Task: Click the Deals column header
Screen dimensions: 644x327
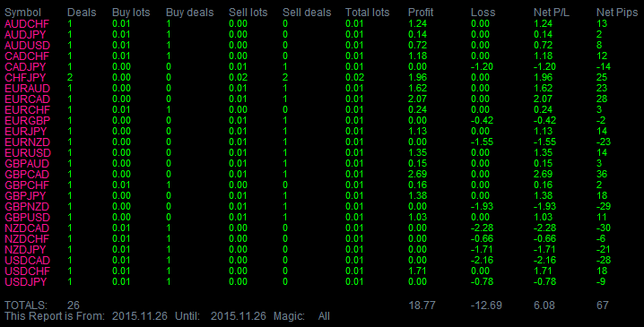Action: [x=82, y=13]
